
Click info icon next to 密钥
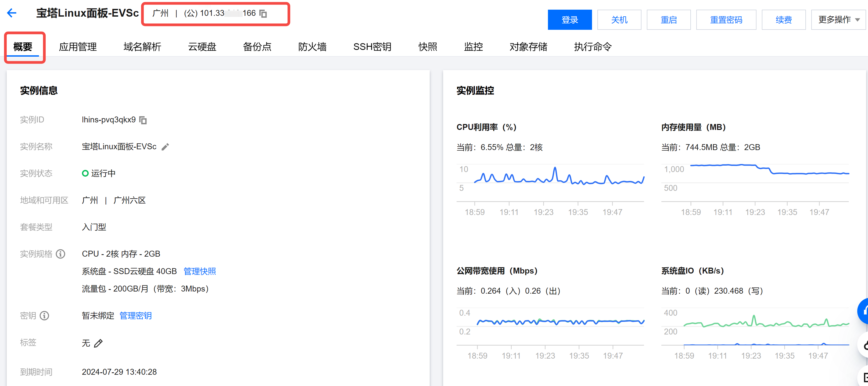pyautogui.click(x=44, y=316)
